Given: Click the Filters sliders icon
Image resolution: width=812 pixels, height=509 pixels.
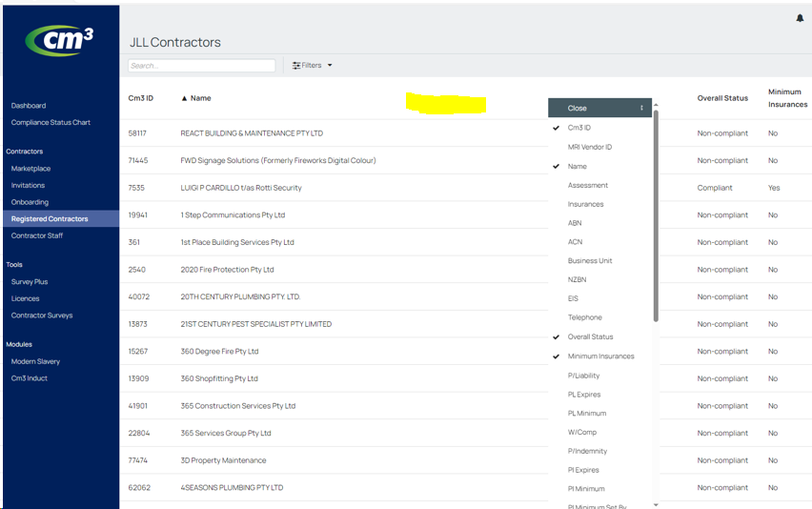Looking at the screenshot, I should point(296,65).
